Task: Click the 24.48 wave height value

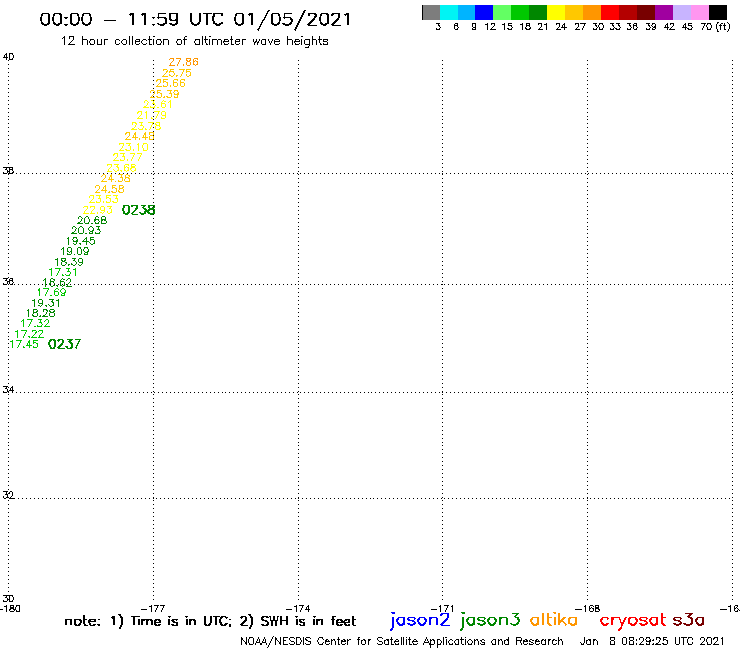Action: (139, 136)
